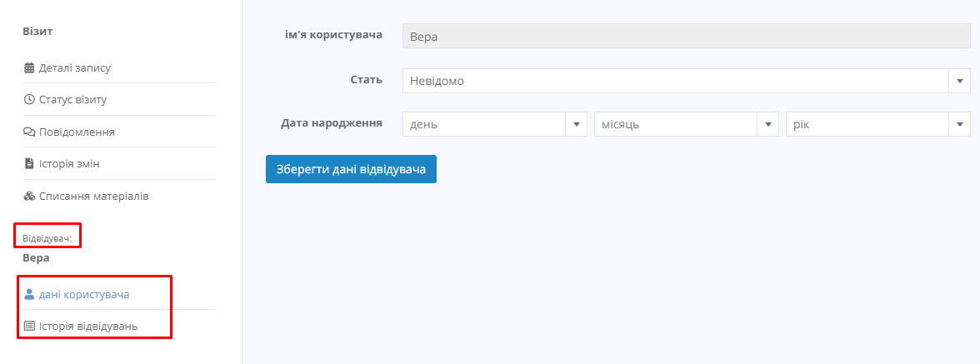Click the calendar icon beside Деталі запису
The image size is (980, 364).
(x=28, y=67)
